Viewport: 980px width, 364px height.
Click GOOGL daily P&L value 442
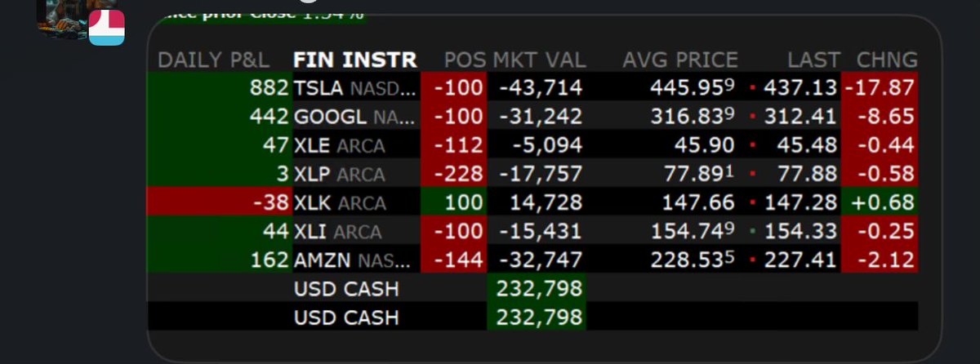click(270, 116)
